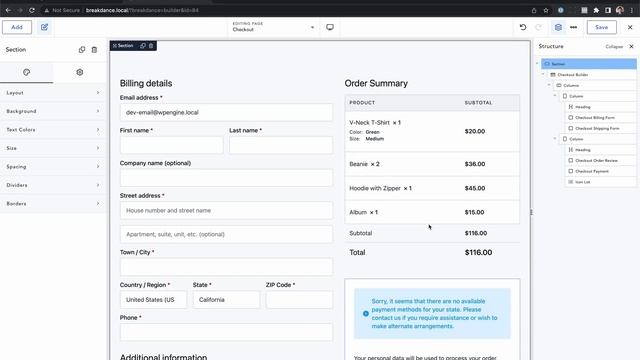The image size is (640, 360).
Task: Click the Collapse link in Structure panel
Action: pos(614,47)
